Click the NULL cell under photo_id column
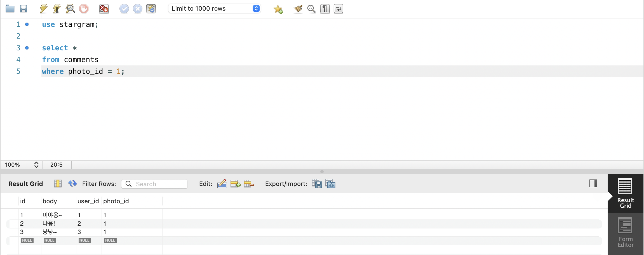 click(x=110, y=240)
